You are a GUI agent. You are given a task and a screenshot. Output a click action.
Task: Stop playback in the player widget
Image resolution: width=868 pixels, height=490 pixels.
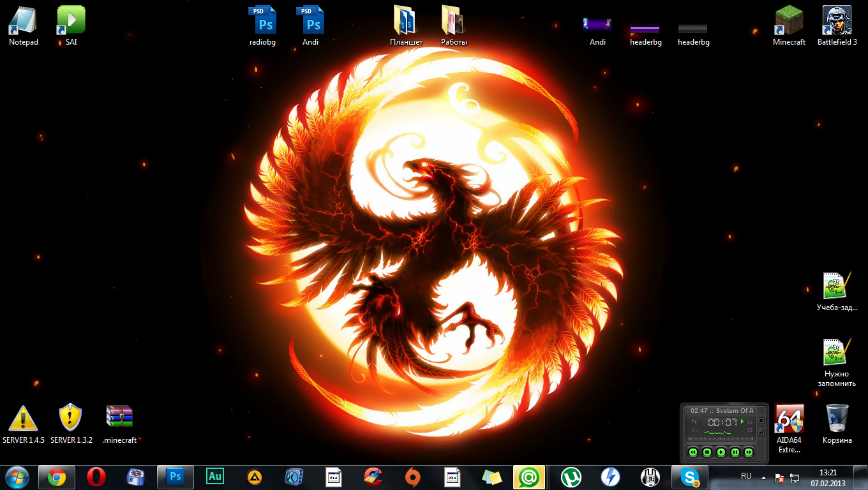tap(707, 452)
